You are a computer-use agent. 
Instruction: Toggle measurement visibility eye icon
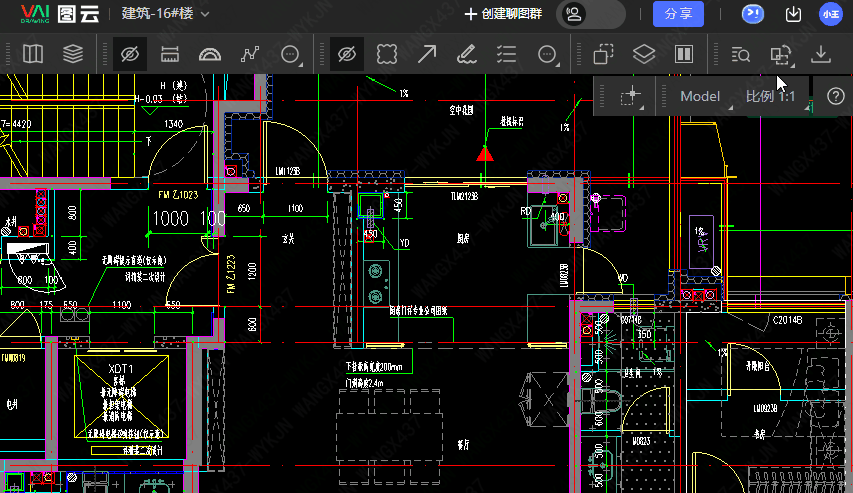pyautogui.click(x=128, y=54)
